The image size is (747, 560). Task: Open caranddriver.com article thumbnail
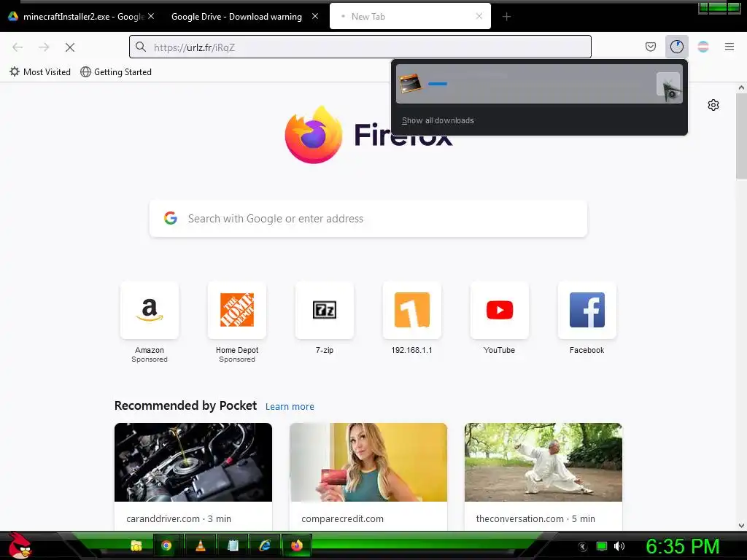(193, 462)
